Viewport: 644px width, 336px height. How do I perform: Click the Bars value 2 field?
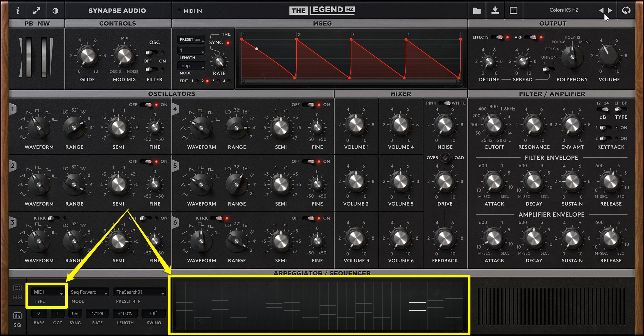point(39,314)
